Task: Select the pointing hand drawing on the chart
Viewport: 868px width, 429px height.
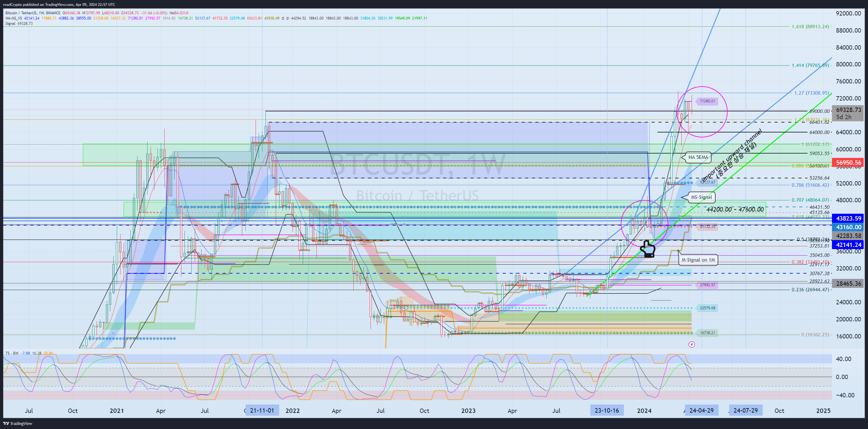Action: click(x=647, y=249)
